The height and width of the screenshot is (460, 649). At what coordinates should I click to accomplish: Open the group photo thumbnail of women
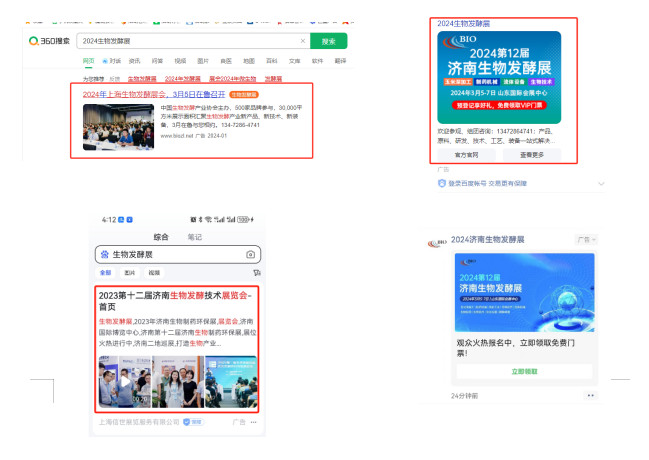(178, 381)
